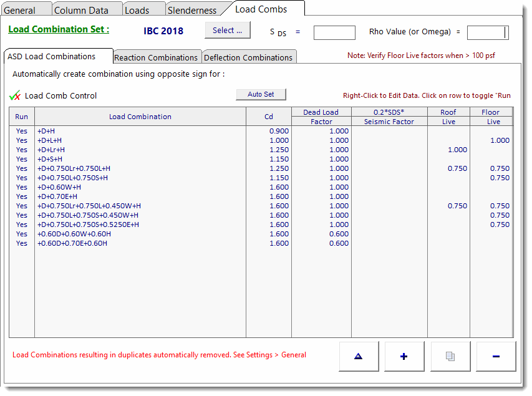Click the Rho Value (or Omega) field
Screen dimensions: 532x396
[x=488, y=32]
